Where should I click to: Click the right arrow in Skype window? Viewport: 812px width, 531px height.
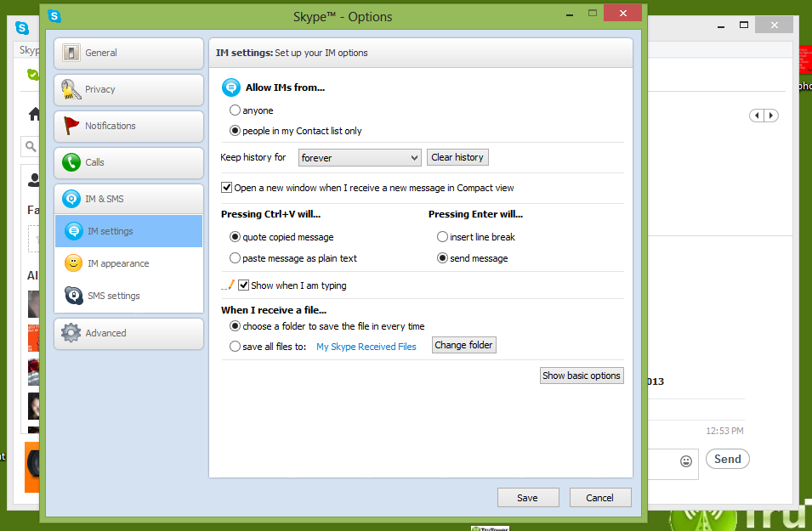pyautogui.click(x=771, y=116)
